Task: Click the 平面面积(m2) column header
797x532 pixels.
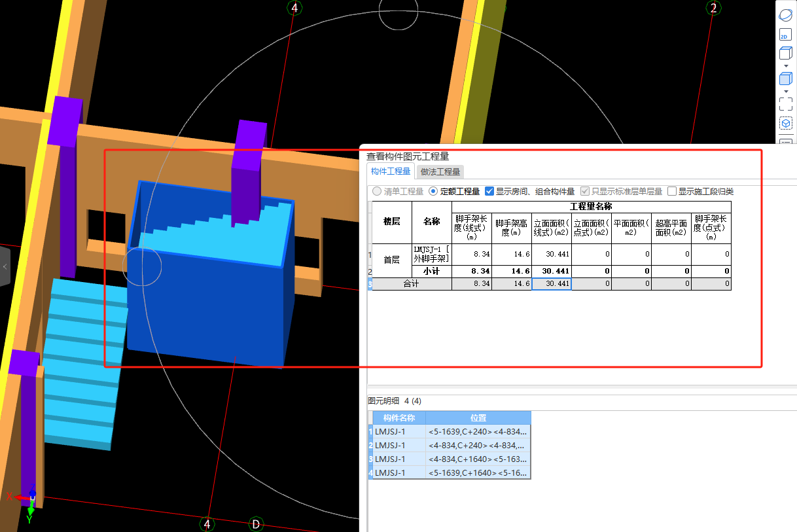Action: [631, 228]
